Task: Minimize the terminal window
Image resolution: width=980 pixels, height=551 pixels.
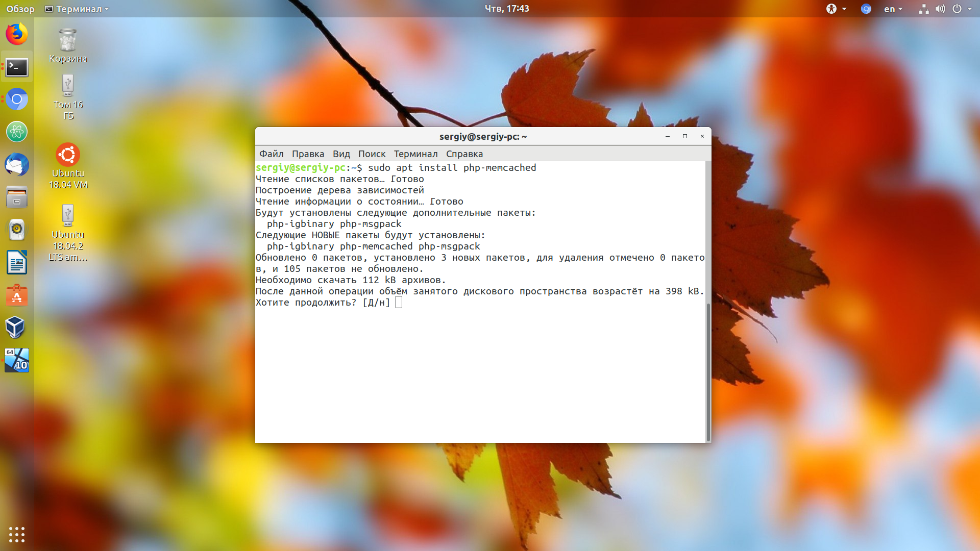Action: coord(668,136)
